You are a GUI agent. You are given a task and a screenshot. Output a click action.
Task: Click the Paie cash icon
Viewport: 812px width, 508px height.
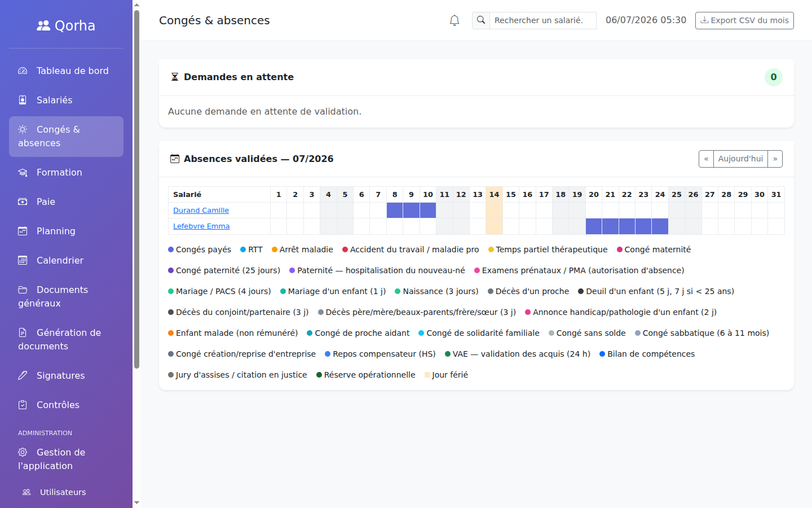(23, 202)
